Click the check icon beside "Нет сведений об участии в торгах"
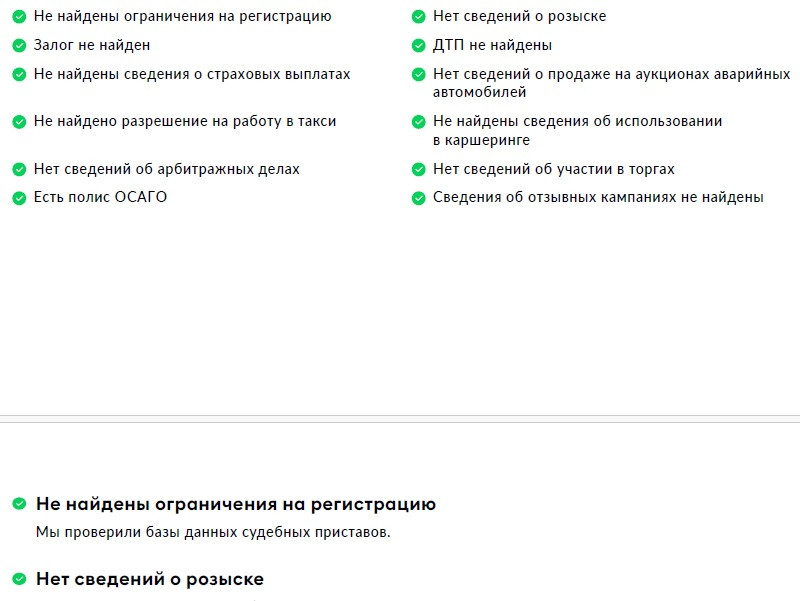Viewport: 800px width, 601px height. [x=419, y=170]
